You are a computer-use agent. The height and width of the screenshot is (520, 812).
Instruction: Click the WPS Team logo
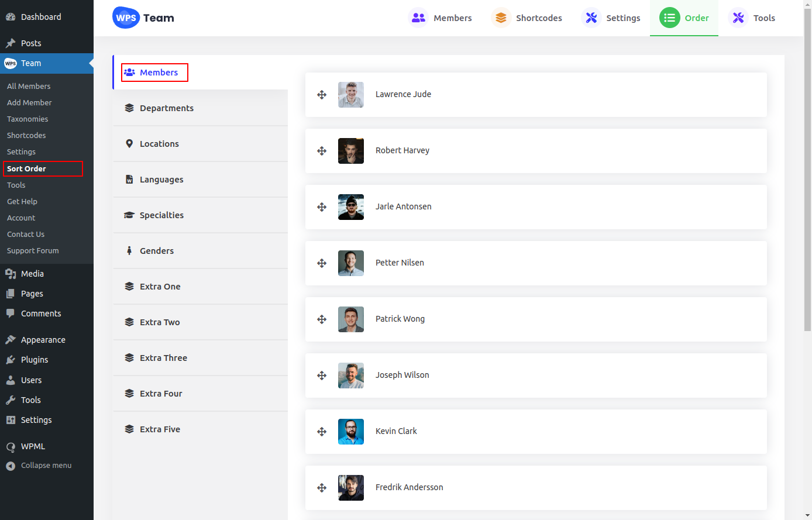[x=143, y=18]
